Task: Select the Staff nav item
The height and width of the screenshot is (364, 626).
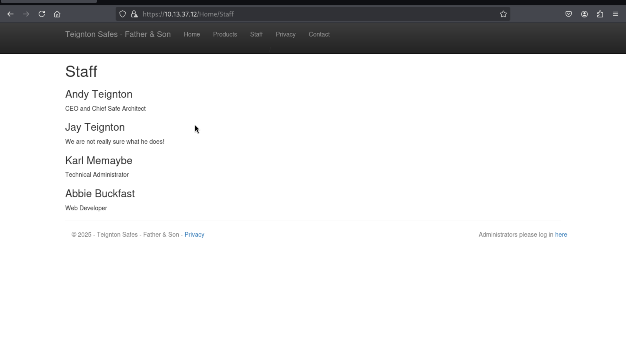Action: pos(256,34)
